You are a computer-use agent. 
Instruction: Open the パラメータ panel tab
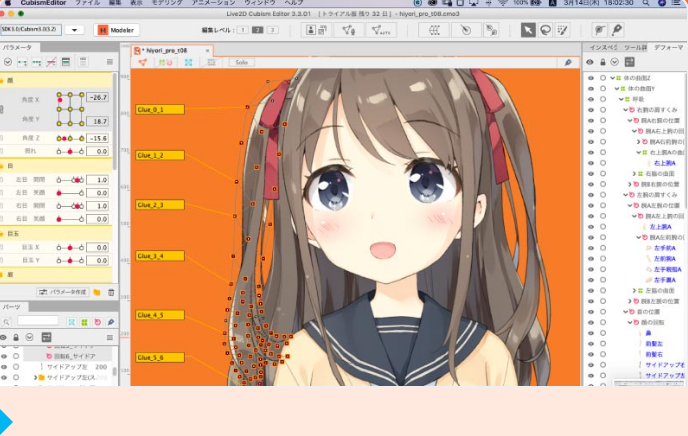(x=18, y=47)
